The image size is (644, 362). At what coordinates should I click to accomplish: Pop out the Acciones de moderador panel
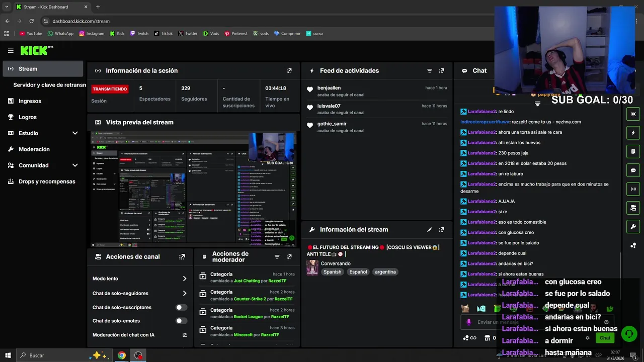[x=289, y=257]
